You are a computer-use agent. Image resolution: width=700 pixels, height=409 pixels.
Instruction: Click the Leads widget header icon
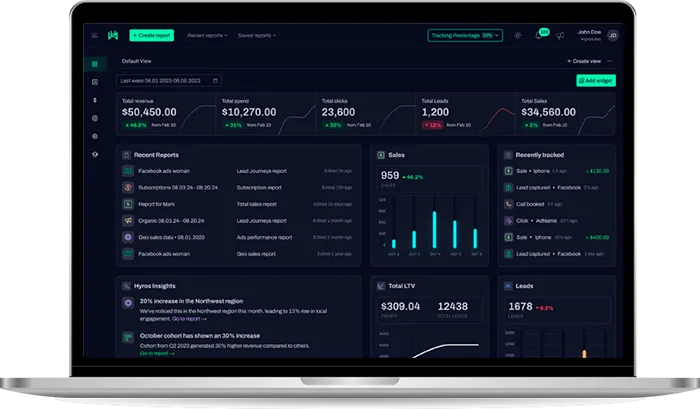508,286
